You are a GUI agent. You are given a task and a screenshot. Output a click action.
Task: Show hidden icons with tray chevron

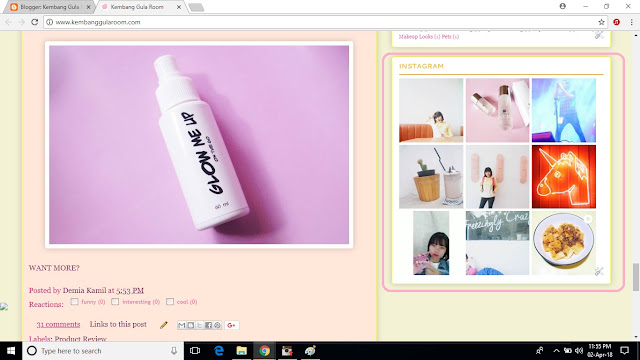[556, 351]
